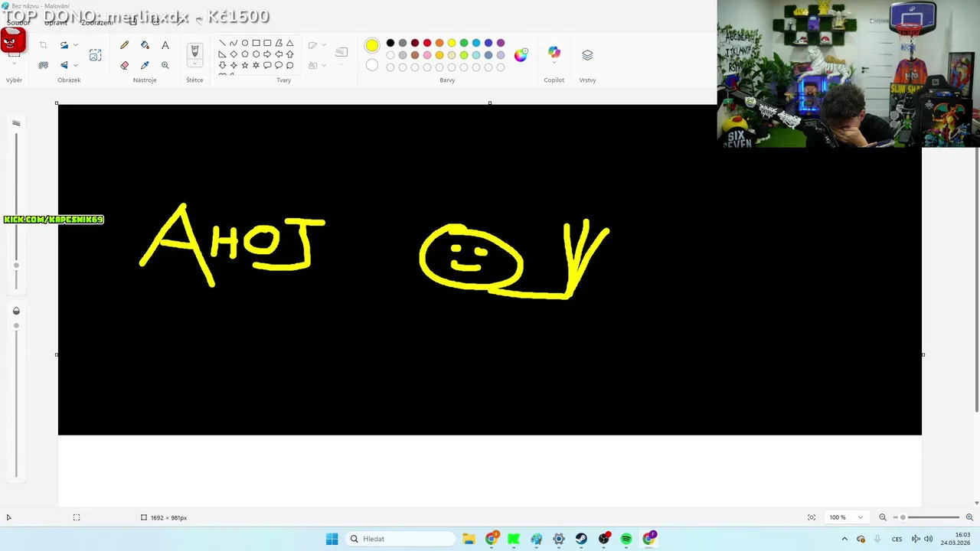Click the Rotate image icon

point(64,45)
